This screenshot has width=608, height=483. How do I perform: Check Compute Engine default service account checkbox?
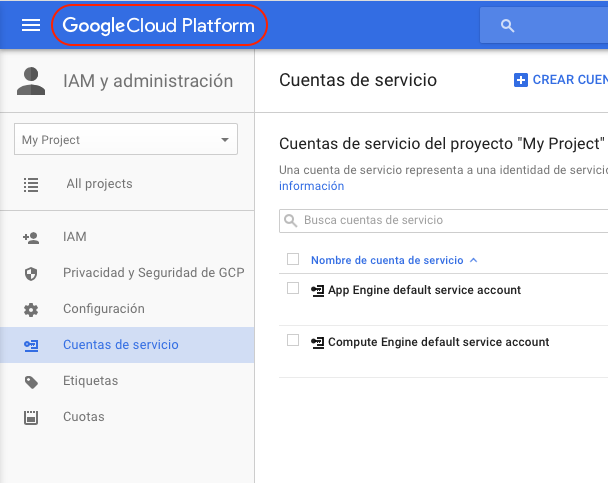click(293, 340)
